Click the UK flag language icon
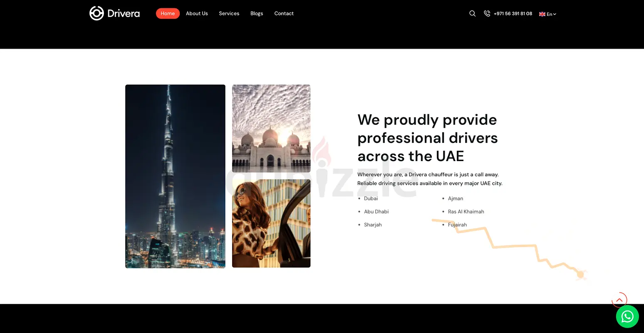Viewport: 644px width, 333px height. [x=542, y=14]
